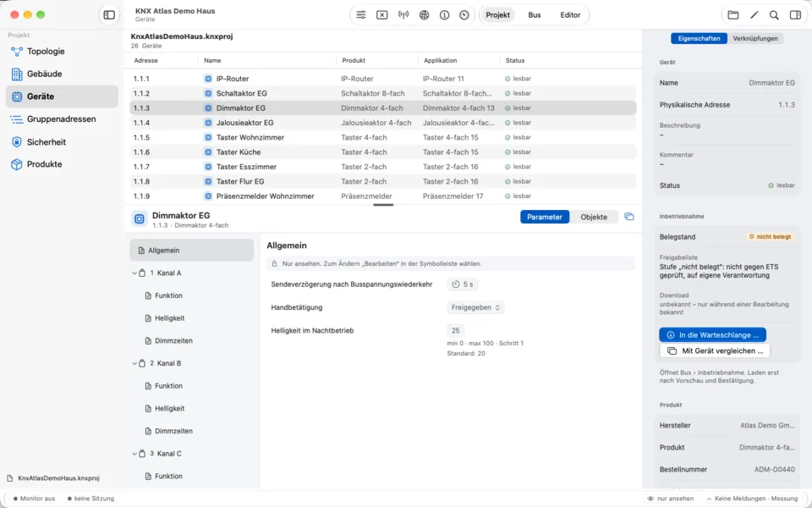Screen dimensions: 812x508
Task: Click the chip icon next to Dimmaktor EG header
Action: click(139, 218)
